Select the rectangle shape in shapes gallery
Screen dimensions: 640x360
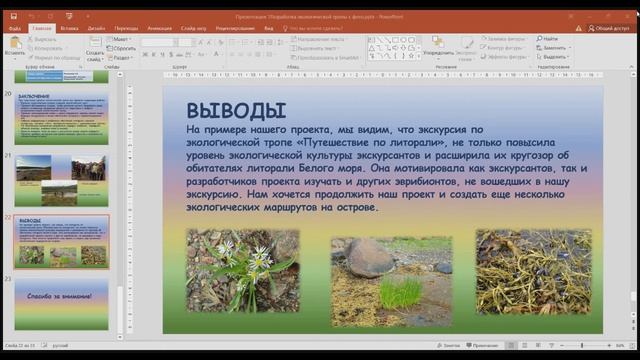click(x=396, y=40)
